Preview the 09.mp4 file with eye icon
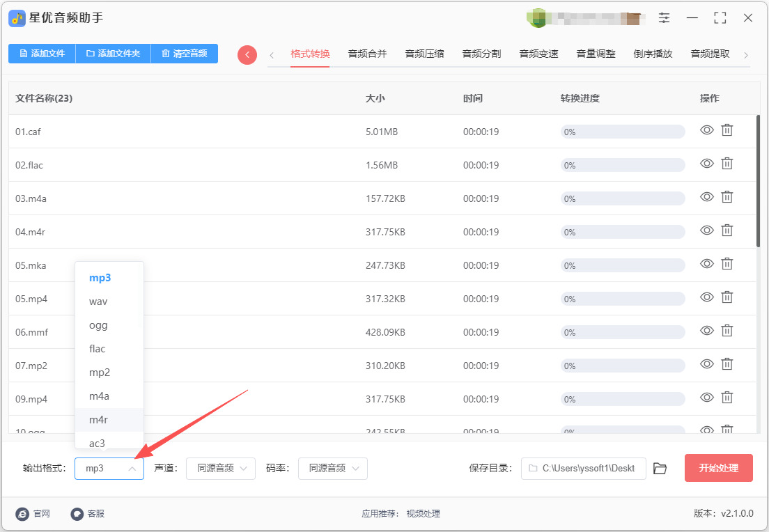 706,397
